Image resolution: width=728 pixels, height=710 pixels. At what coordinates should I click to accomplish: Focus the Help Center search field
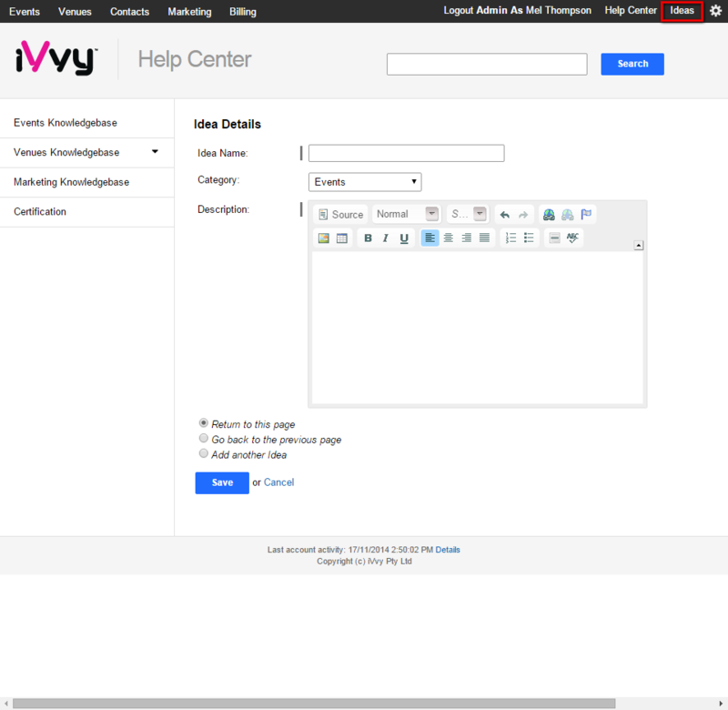[x=487, y=64]
